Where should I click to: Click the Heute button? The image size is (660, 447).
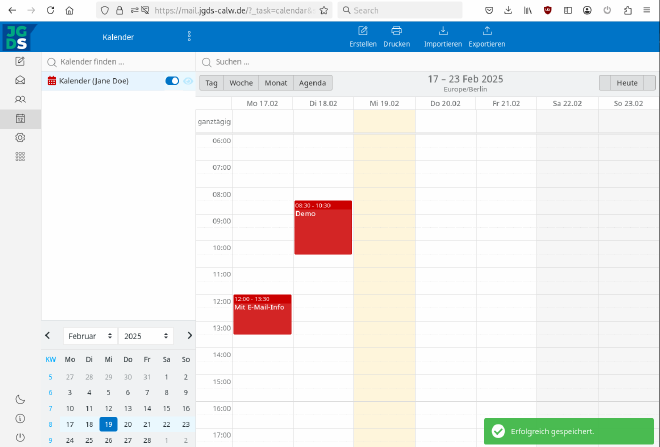click(x=627, y=83)
